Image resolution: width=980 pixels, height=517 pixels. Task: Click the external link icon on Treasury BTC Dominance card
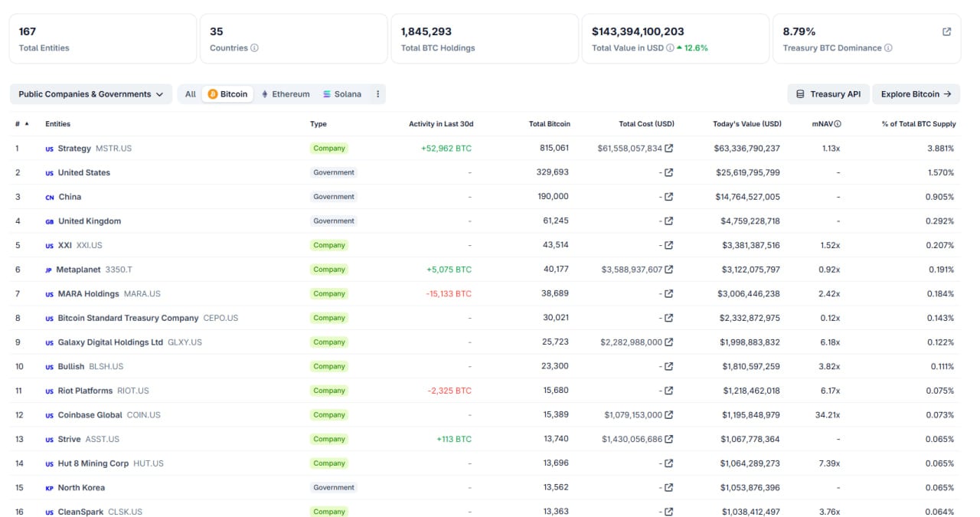pos(946,31)
